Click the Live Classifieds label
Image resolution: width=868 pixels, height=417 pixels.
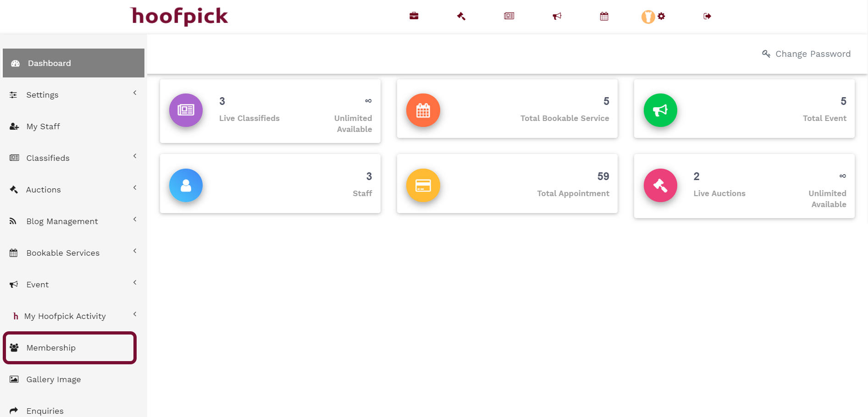pyautogui.click(x=249, y=118)
